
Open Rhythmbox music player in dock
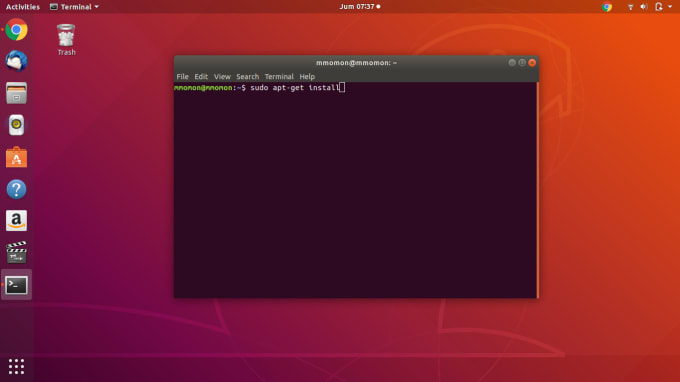16,125
